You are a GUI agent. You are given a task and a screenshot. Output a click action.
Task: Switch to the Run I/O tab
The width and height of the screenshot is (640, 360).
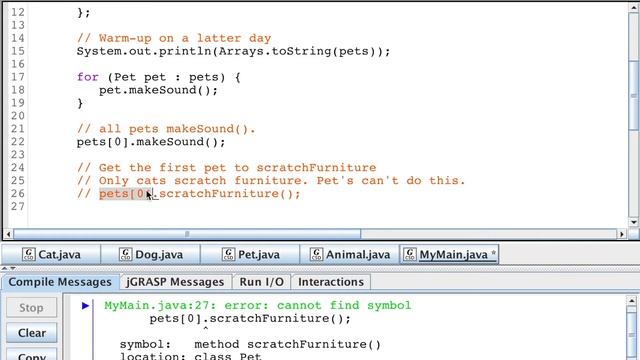pos(262,282)
